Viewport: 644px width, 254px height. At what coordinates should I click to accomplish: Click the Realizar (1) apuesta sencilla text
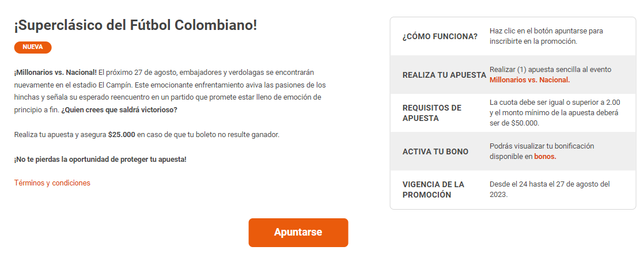pyautogui.click(x=550, y=69)
